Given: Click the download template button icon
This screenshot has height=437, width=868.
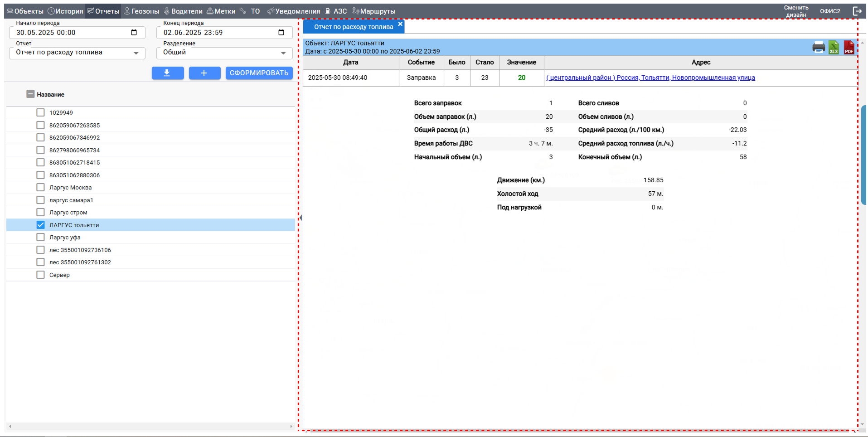Looking at the screenshot, I should 167,73.
